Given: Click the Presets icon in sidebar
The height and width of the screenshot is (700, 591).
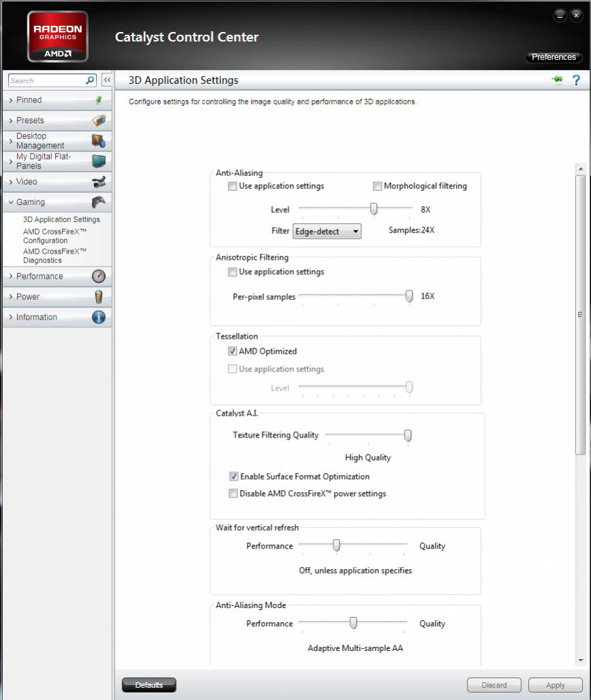Looking at the screenshot, I should coord(99,121).
